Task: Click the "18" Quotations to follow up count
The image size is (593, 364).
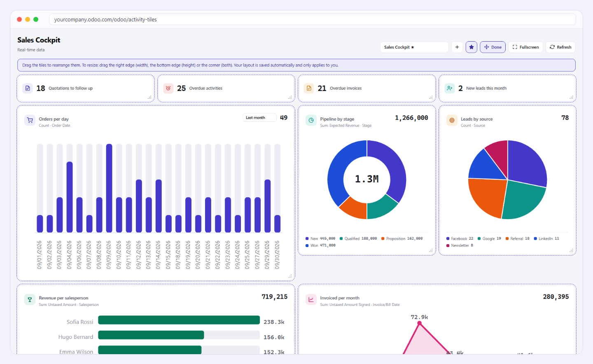Action: tap(41, 88)
